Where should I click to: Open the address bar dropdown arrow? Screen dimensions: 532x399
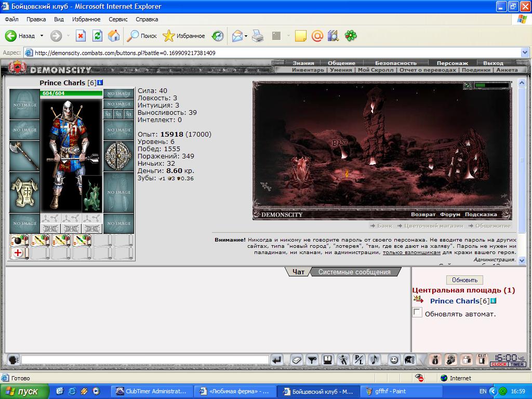click(525, 52)
